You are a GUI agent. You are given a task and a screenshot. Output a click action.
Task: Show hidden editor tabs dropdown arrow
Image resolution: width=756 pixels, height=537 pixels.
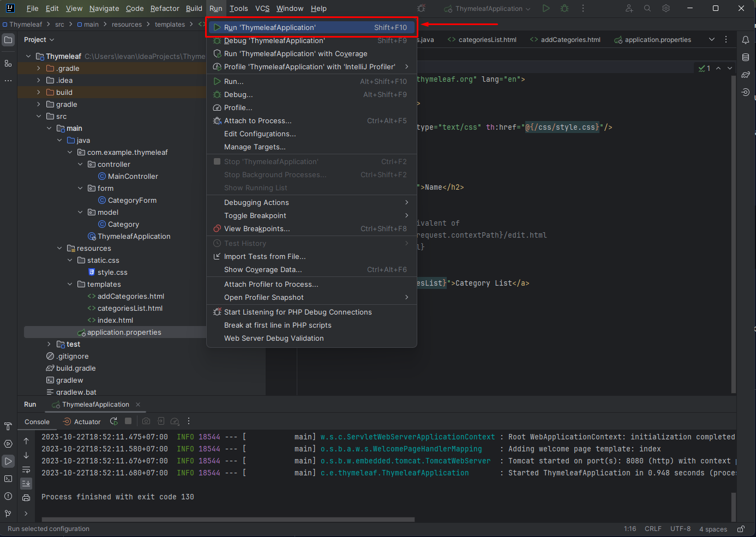point(711,40)
